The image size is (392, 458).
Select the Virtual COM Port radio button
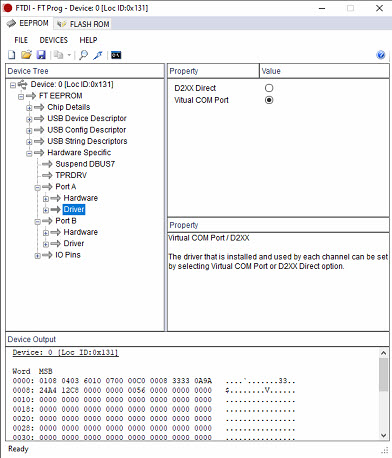[269, 100]
